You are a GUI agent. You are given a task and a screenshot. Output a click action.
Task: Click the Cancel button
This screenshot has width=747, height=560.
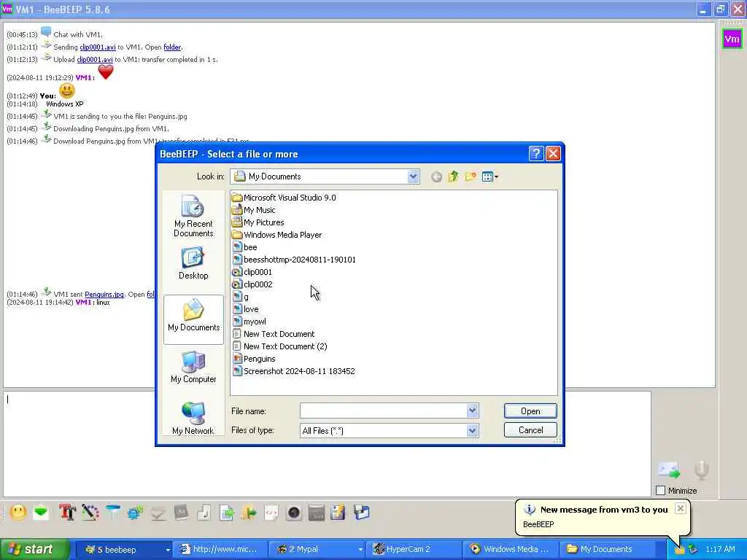click(x=530, y=430)
